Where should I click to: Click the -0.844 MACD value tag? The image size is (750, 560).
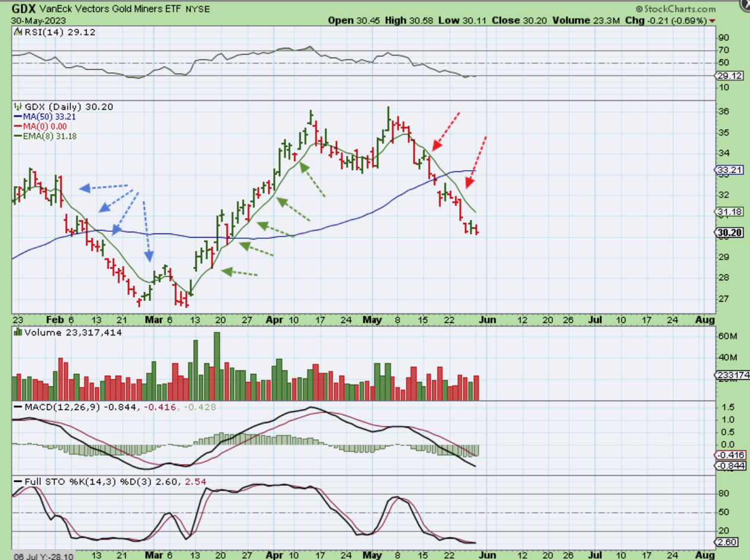click(x=729, y=466)
